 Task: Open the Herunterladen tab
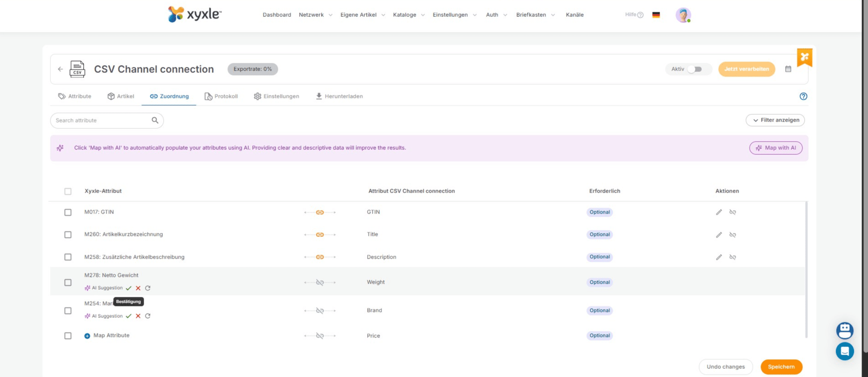[339, 97]
